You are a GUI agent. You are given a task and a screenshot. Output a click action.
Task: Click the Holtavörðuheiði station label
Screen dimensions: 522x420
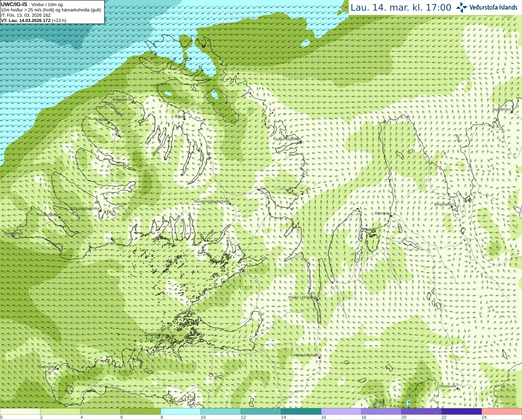tap(306, 355)
